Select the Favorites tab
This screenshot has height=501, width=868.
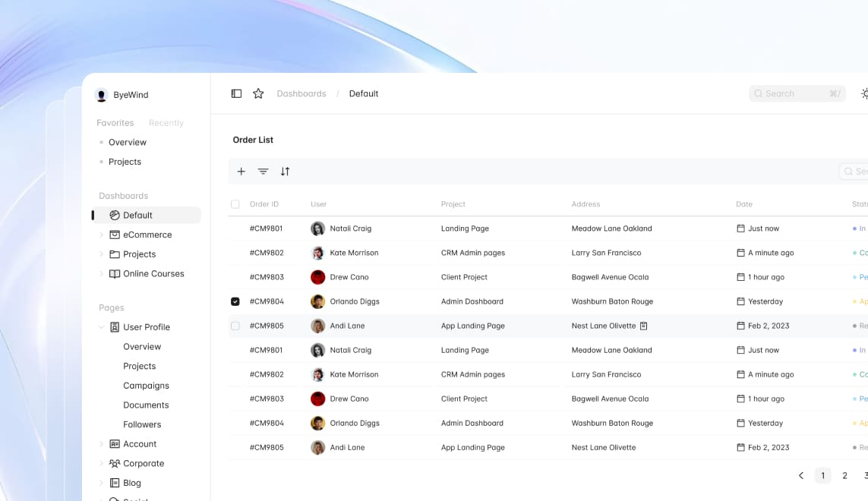115,123
